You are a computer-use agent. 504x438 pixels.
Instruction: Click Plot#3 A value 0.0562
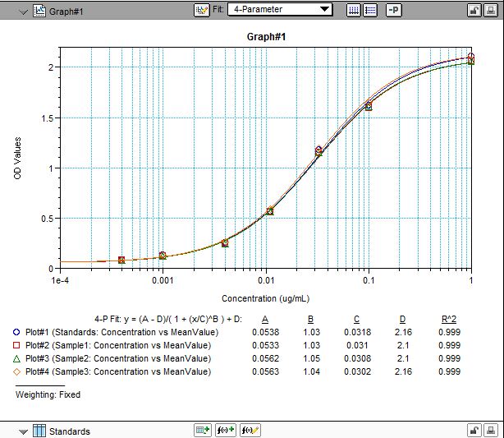265,358
